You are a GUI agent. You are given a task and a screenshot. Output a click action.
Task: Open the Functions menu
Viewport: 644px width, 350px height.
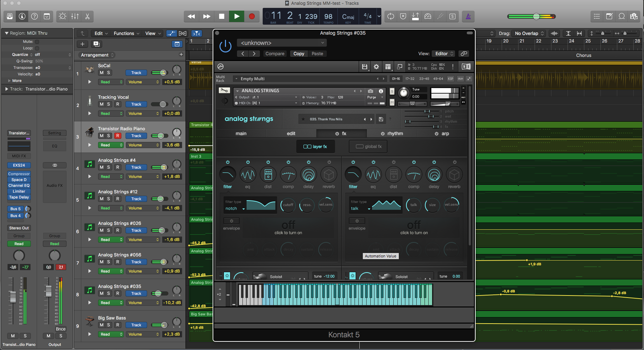click(127, 33)
